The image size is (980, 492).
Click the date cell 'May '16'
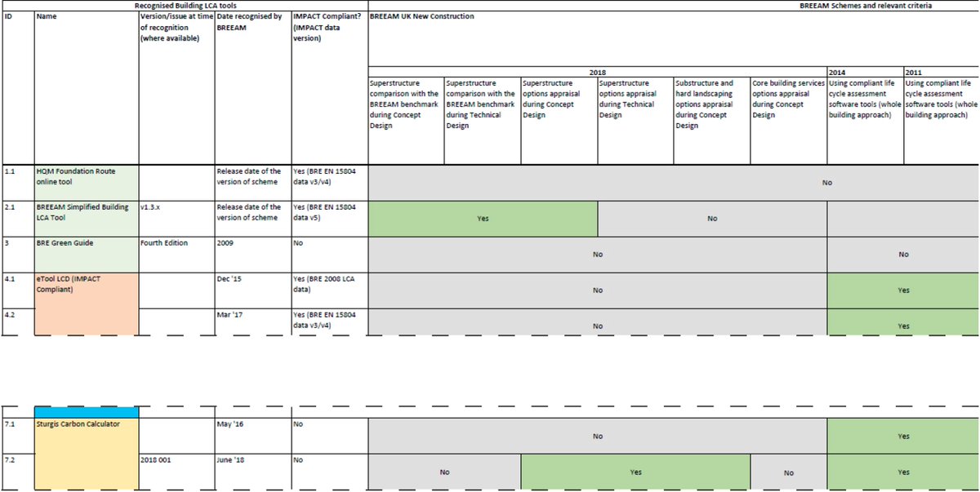click(252, 436)
